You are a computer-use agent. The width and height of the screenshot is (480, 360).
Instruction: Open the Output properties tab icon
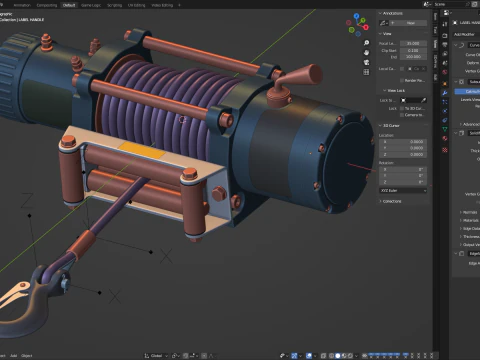pyautogui.click(x=445, y=44)
